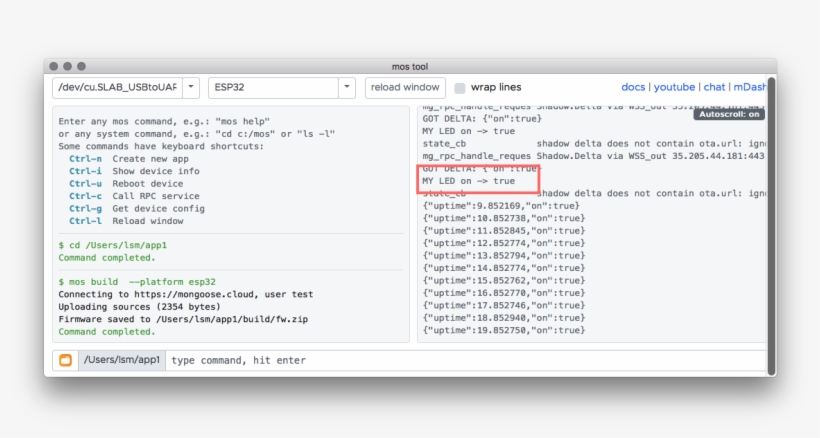
Task: Open the serial port dropdown arrow
Action: pos(191,88)
